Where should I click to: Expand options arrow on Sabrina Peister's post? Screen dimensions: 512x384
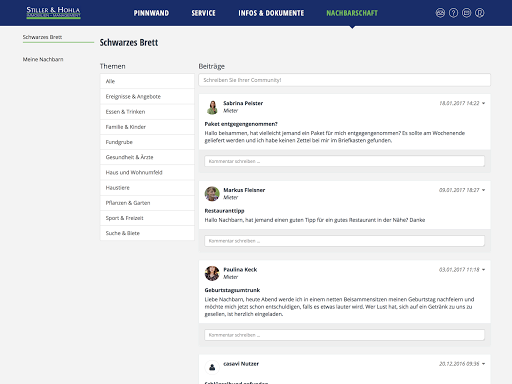(484, 103)
